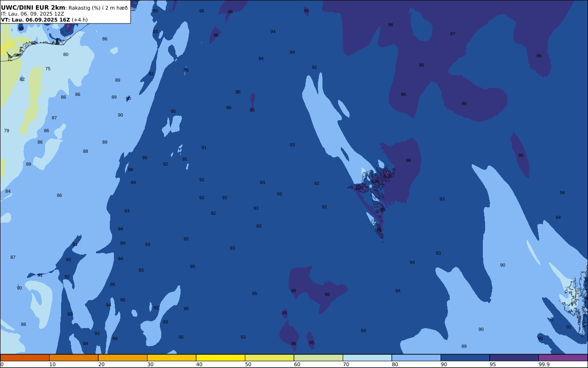
Task: Click the "Rakastig (%) í 2 m hæð" label
Action: 98,8
